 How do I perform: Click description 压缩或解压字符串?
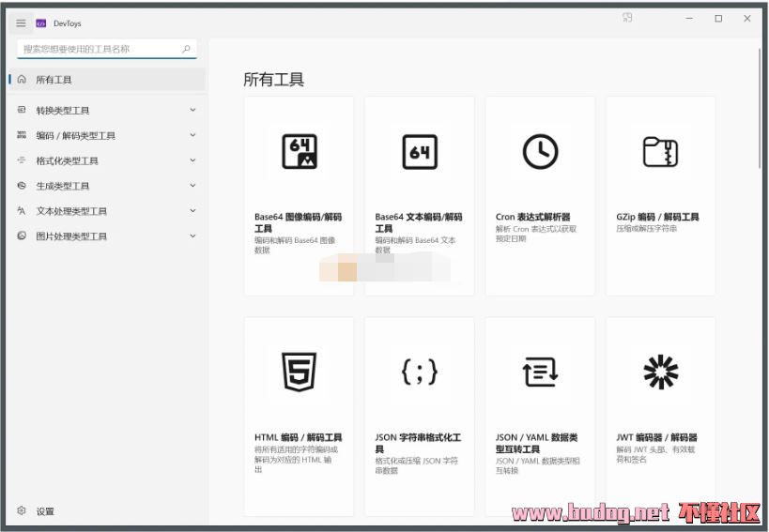click(646, 229)
